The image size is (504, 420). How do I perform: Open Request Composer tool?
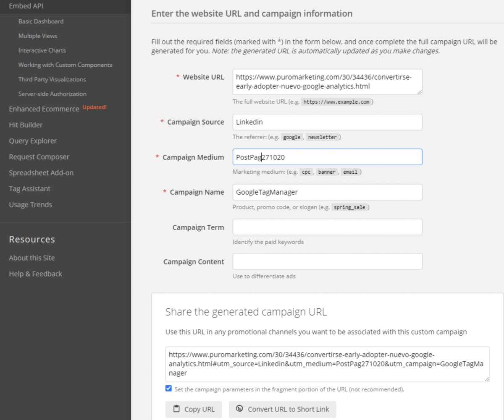pos(39,157)
